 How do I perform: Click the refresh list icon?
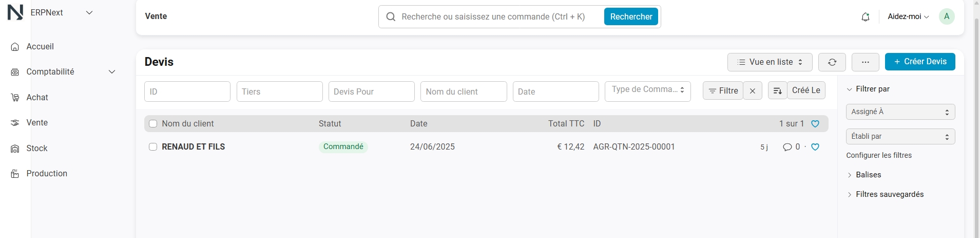(832, 62)
